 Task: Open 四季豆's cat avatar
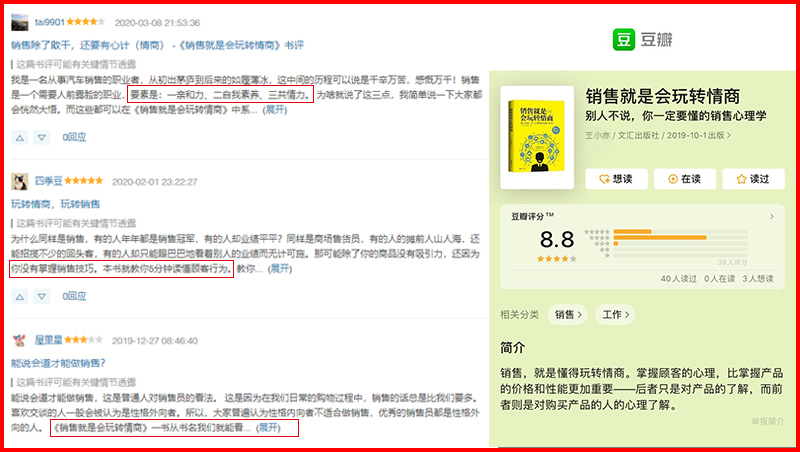(20, 182)
